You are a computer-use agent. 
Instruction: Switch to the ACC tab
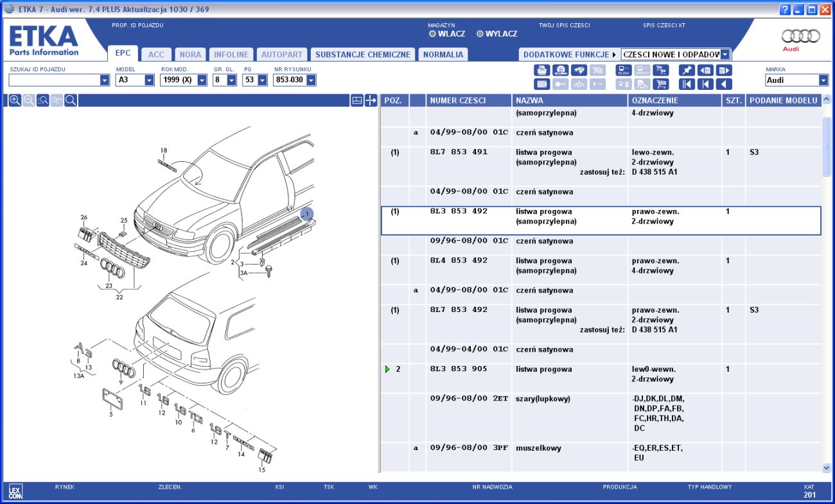coord(156,55)
